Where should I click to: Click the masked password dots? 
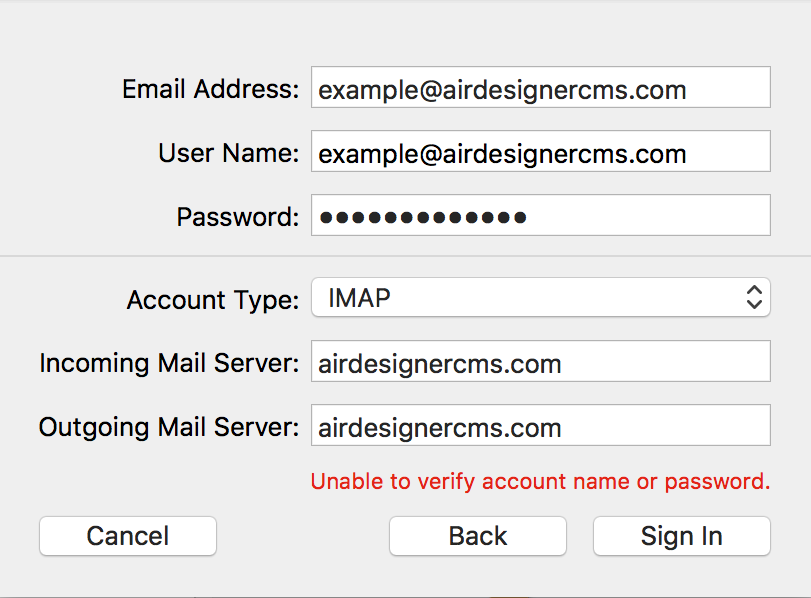422,217
